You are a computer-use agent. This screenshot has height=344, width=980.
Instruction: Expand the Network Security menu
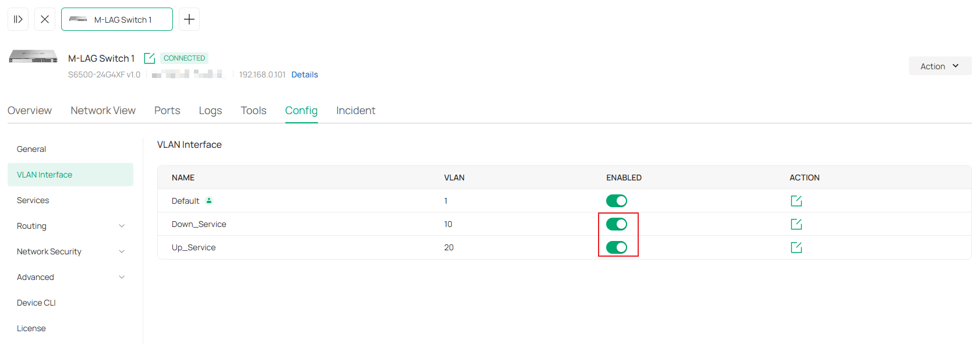click(x=121, y=251)
